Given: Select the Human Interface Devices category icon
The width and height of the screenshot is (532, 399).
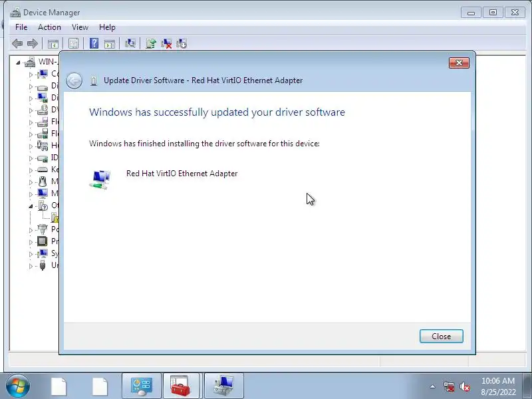Looking at the screenshot, I should click(43, 146).
